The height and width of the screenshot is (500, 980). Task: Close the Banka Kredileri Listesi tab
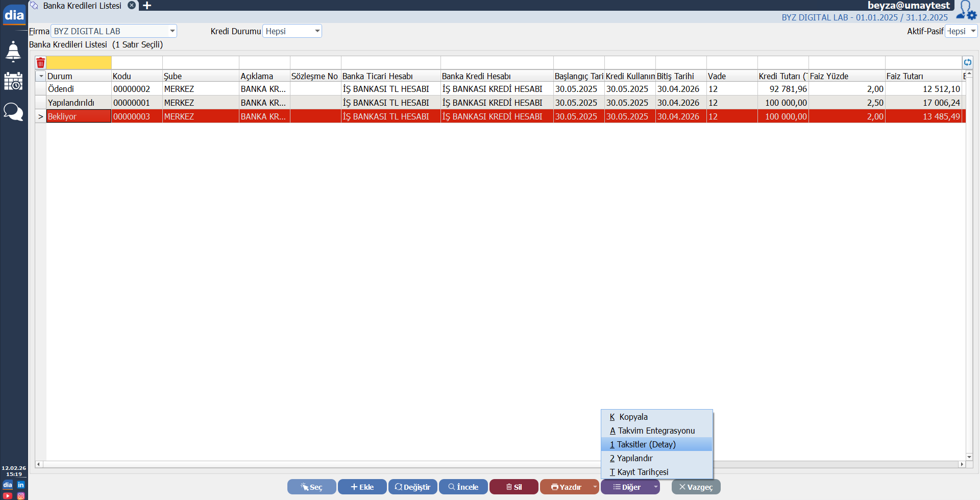pyautogui.click(x=132, y=6)
